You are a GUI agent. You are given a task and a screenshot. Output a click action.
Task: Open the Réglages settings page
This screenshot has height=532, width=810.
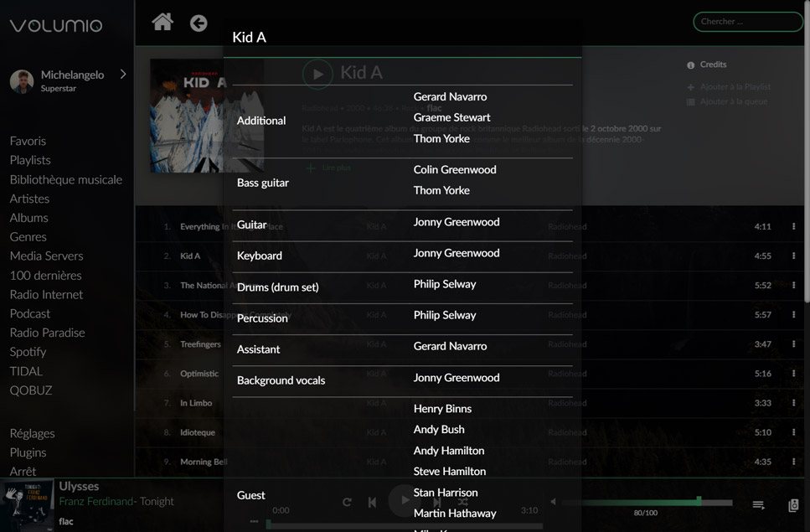point(32,433)
